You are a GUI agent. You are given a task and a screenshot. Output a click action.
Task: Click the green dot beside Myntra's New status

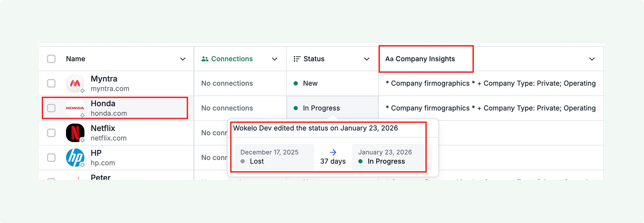pyautogui.click(x=296, y=83)
